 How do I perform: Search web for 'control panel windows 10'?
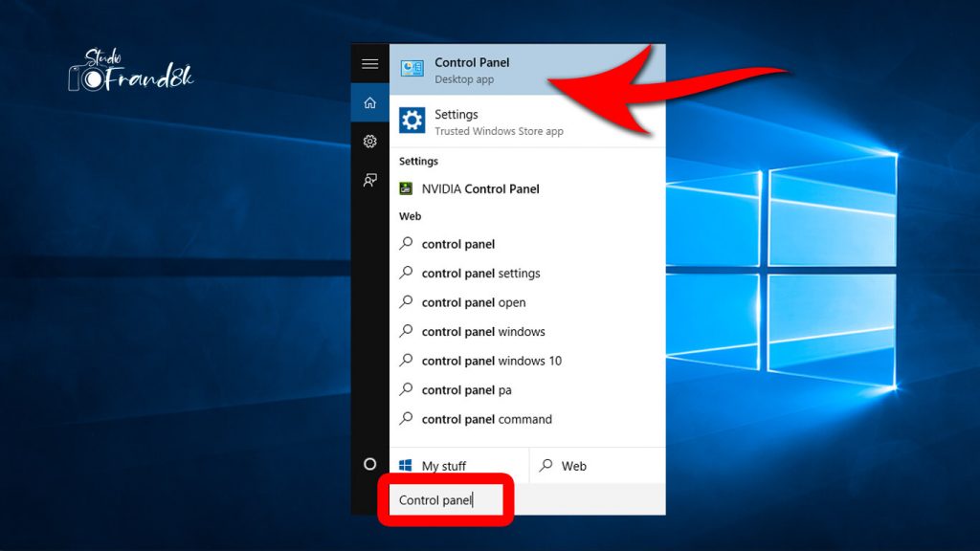(x=493, y=361)
